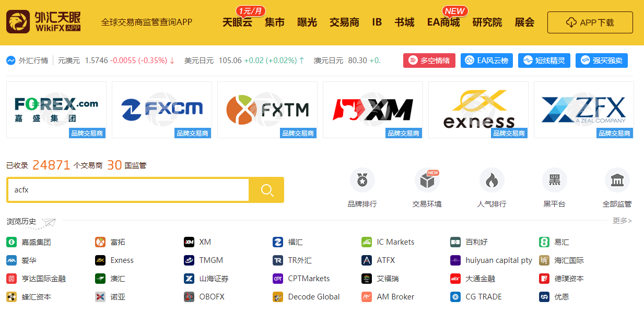Screen dimensions: 644x313
Task: Click the TR外汇 broker icon
Action: [x=278, y=260]
